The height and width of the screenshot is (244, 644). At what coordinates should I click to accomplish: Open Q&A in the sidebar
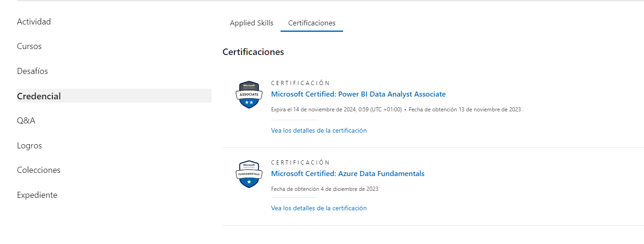point(26,121)
